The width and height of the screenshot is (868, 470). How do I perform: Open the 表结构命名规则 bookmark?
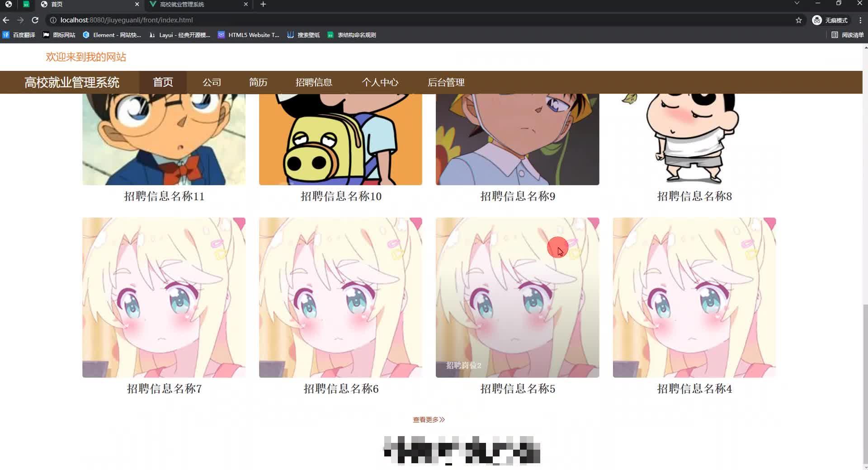352,35
